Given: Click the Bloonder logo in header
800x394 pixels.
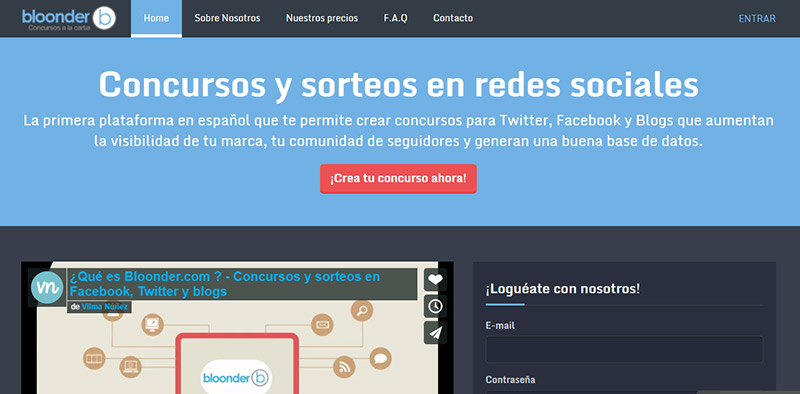Looking at the screenshot, I should (x=69, y=18).
